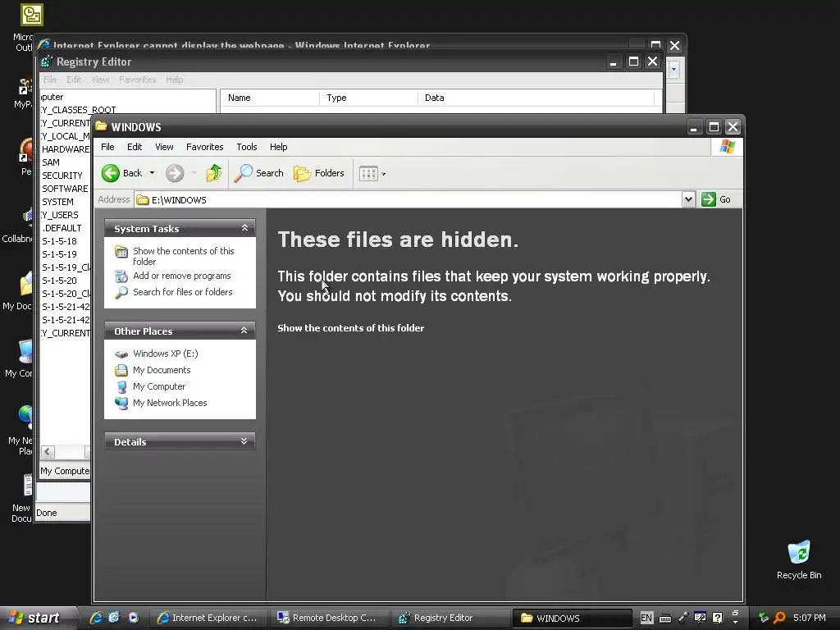Click the drive icon beside Windows XP (E:)
Viewport: 840px width, 630px height.
pos(121,354)
